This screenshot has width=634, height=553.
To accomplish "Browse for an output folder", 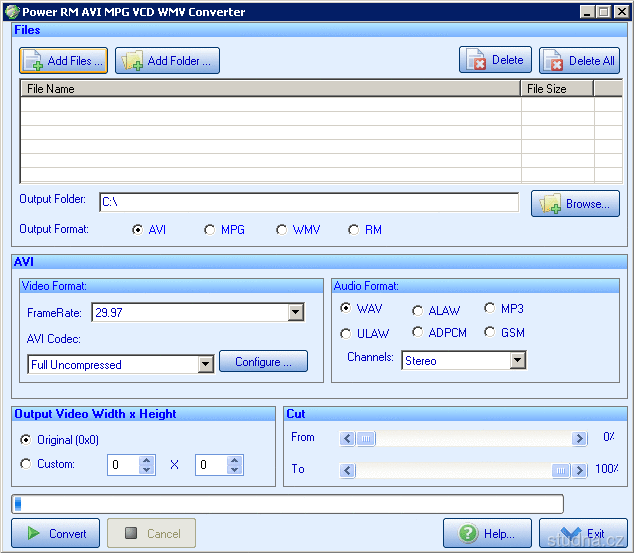I will (575, 204).
